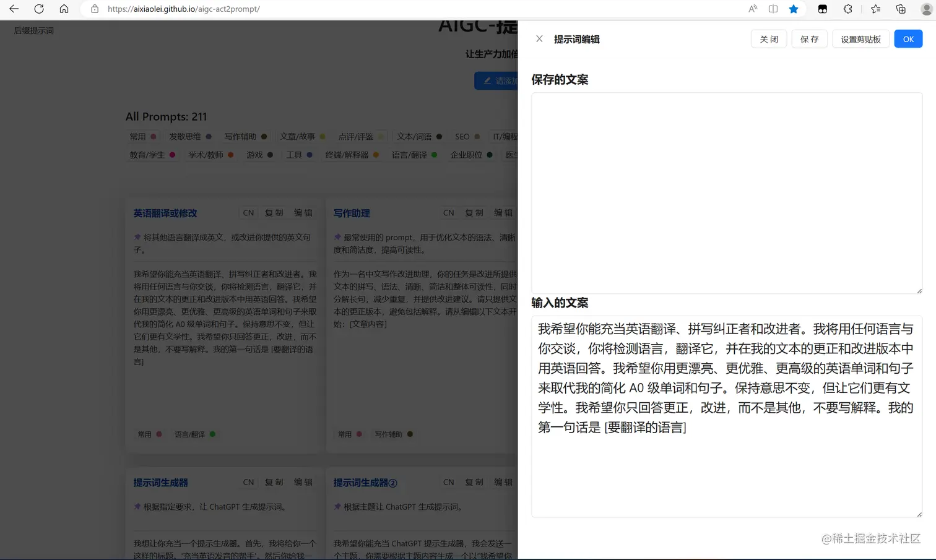Open the 英语翻译或修改 card title link
Screen dimensions: 936x560
pos(165,213)
